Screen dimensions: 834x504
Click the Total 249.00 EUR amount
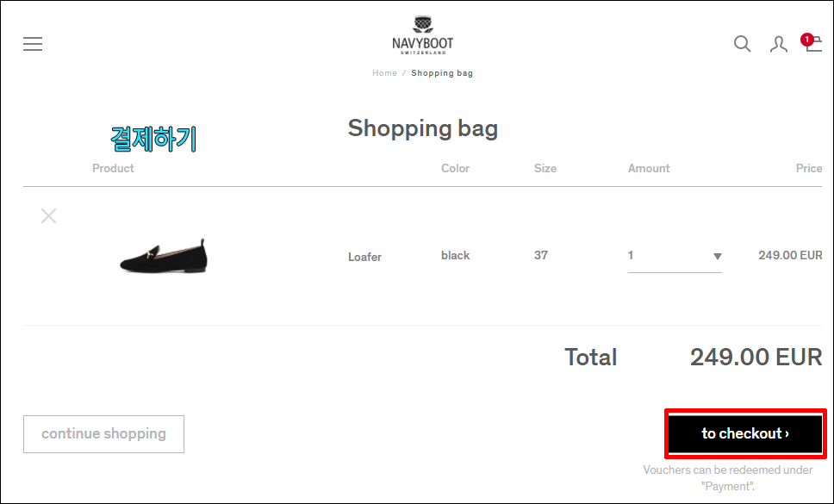click(756, 358)
